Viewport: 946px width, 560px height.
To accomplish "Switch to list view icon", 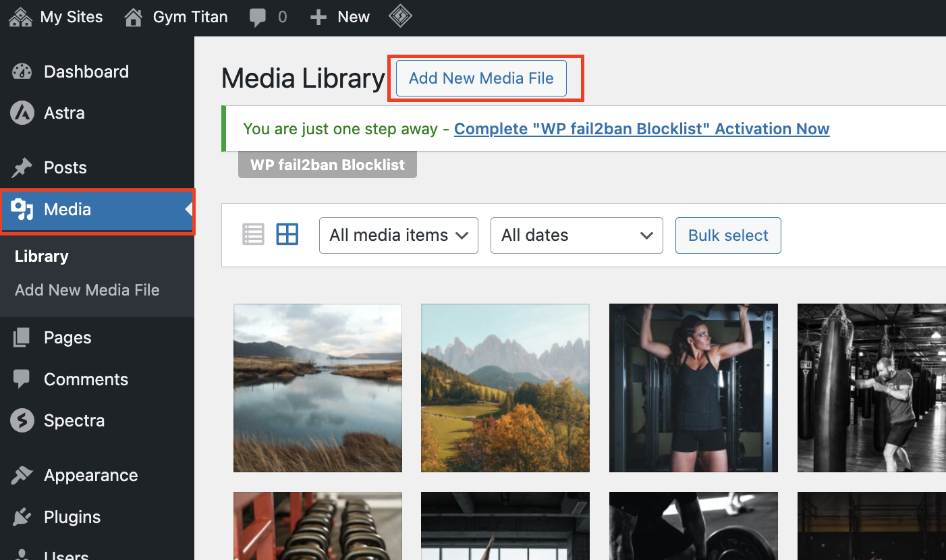I will [x=253, y=235].
